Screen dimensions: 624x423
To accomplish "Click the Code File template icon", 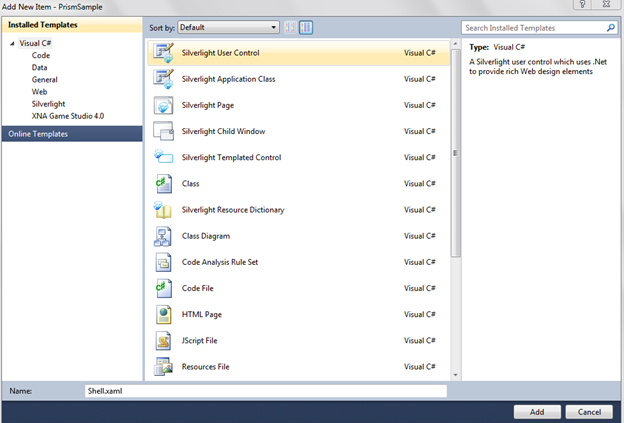I will [164, 288].
